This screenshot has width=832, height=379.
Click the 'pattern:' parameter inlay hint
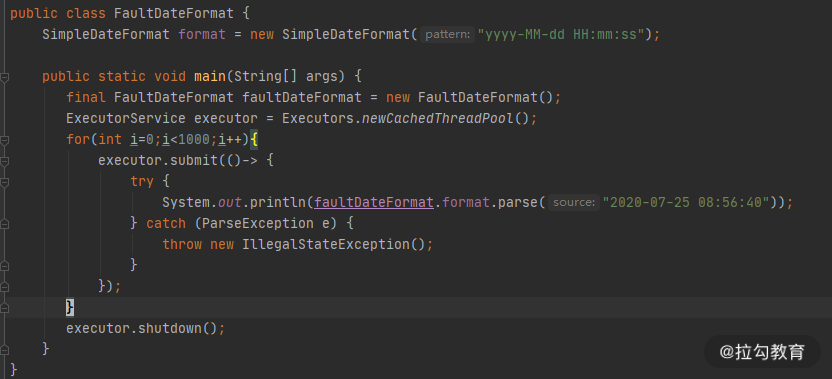(x=447, y=35)
